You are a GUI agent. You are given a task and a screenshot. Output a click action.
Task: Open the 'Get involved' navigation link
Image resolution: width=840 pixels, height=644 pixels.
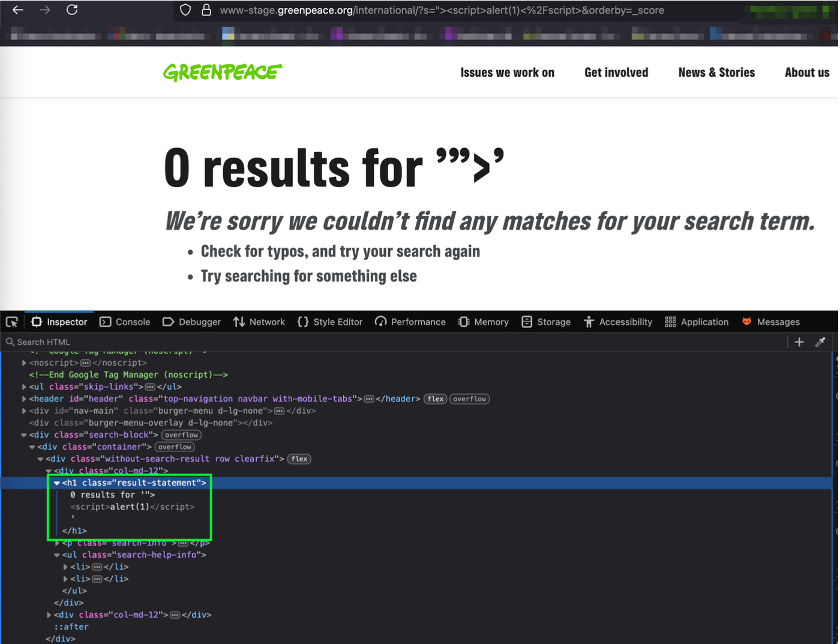pyautogui.click(x=616, y=73)
